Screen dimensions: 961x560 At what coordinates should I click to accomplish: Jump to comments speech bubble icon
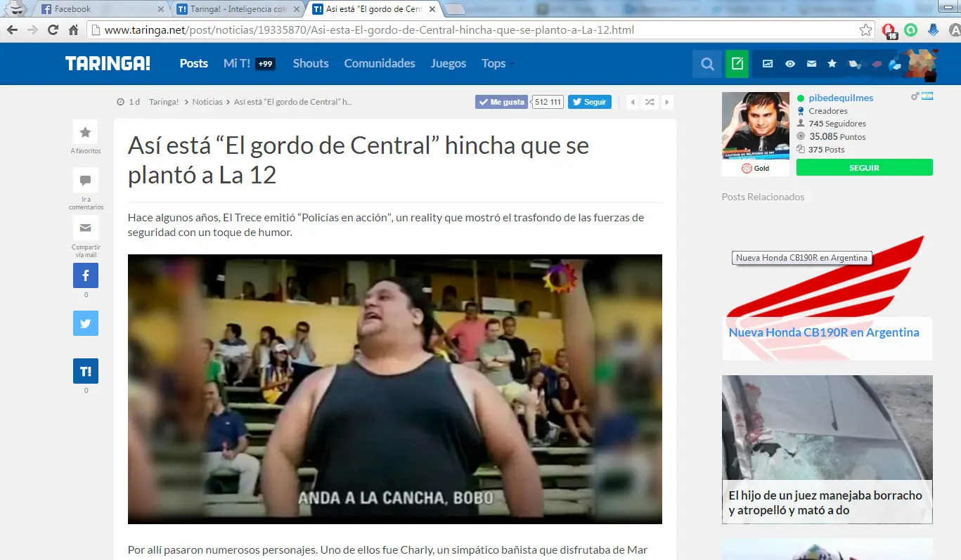point(85,181)
